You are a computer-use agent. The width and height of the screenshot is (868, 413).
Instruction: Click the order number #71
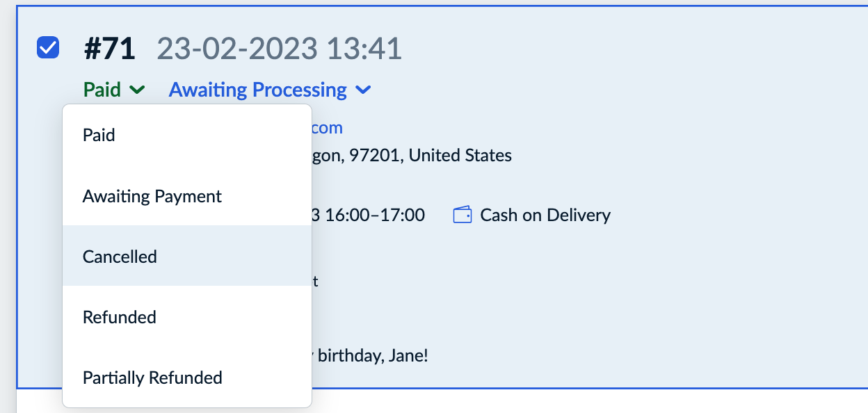point(109,47)
